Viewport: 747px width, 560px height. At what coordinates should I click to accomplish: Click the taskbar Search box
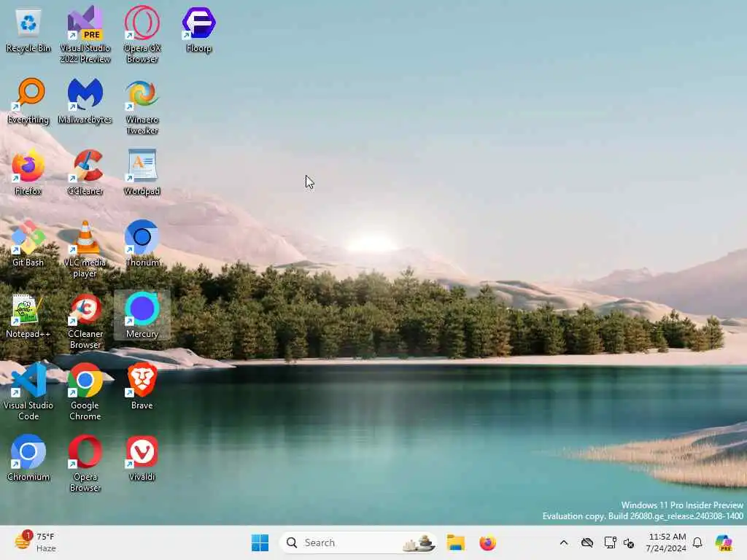tap(357, 542)
